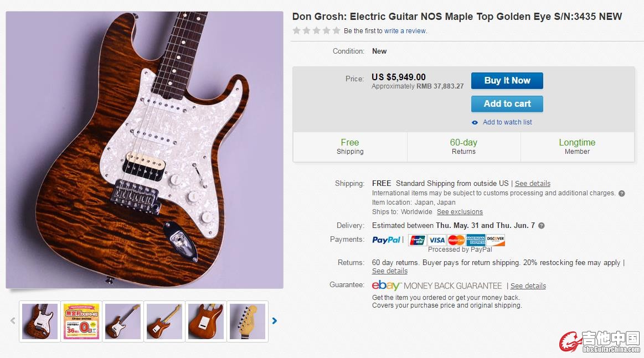
Task: View the full guitar angled thumbnail
Action: (x=123, y=321)
